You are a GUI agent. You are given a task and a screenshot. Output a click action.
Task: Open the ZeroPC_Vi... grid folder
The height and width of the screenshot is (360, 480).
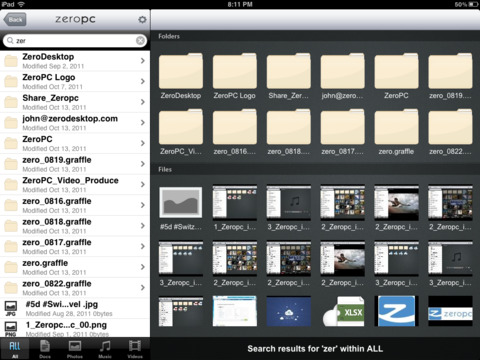click(181, 132)
